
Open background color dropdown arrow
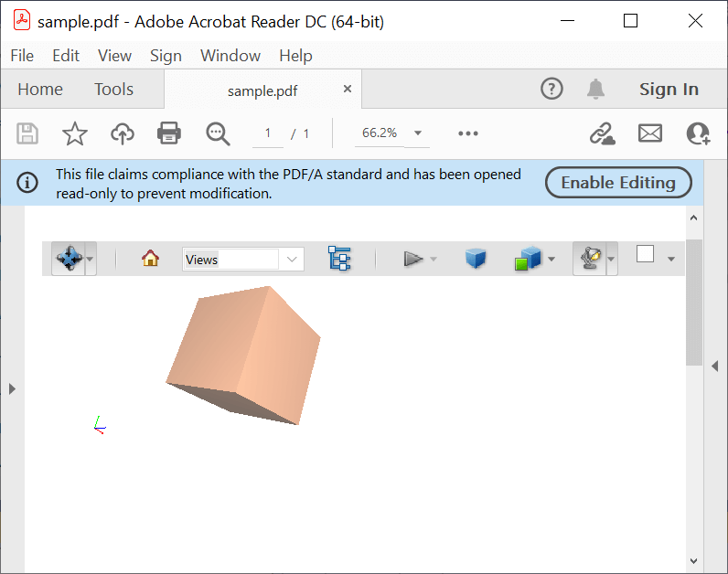[671, 259]
